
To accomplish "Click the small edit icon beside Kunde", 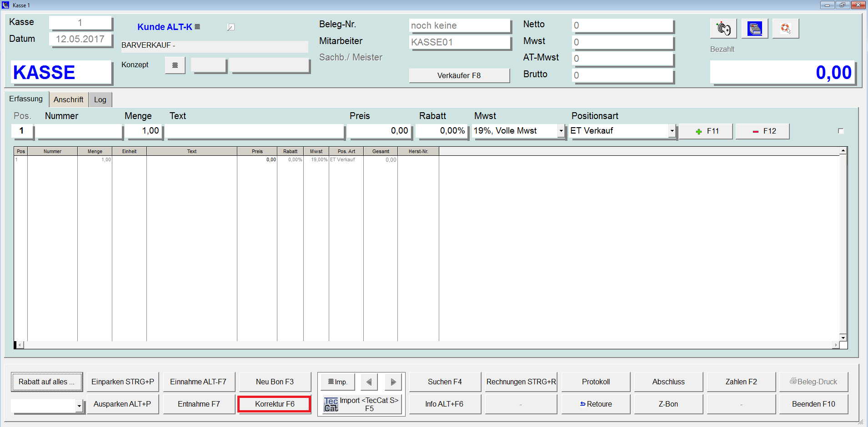I will tap(231, 27).
